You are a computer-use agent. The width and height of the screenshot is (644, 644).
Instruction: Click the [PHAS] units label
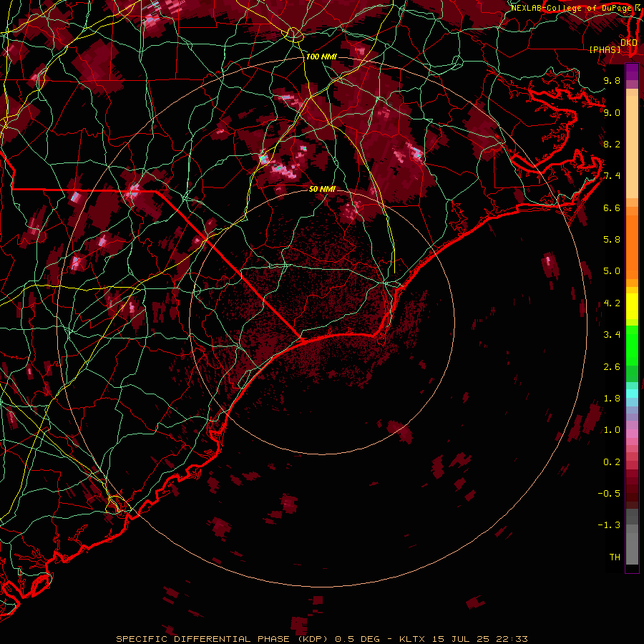point(605,49)
